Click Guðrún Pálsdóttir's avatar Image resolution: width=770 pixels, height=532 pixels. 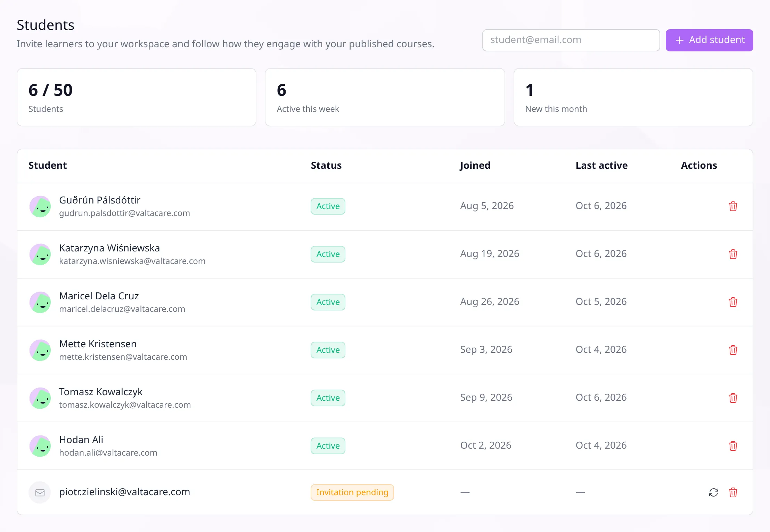[x=40, y=206]
